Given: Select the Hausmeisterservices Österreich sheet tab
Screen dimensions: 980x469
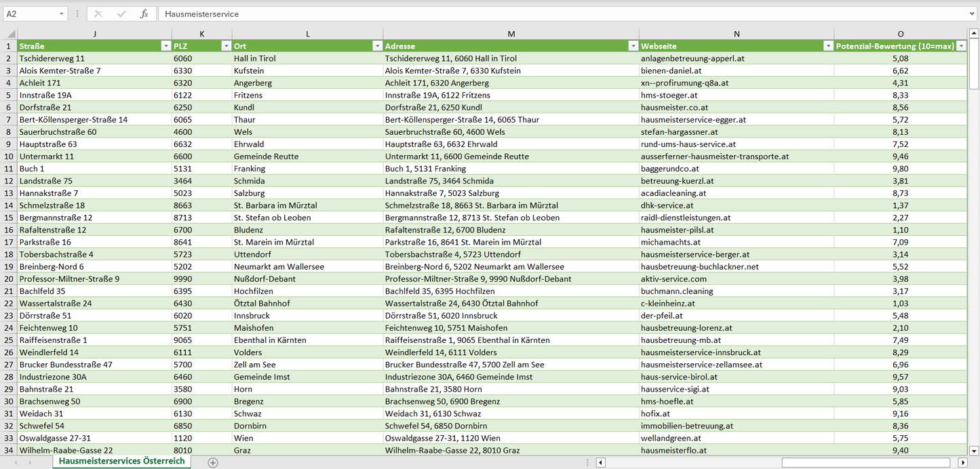Looking at the screenshot, I should [121, 462].
